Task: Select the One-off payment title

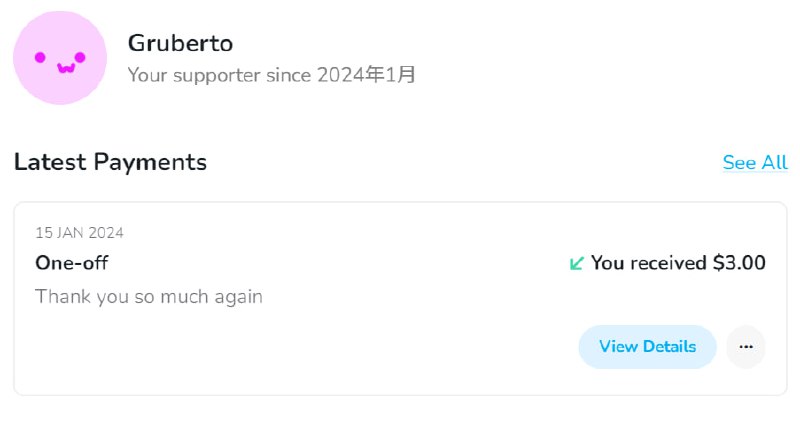Action: (x=71, y=263)
